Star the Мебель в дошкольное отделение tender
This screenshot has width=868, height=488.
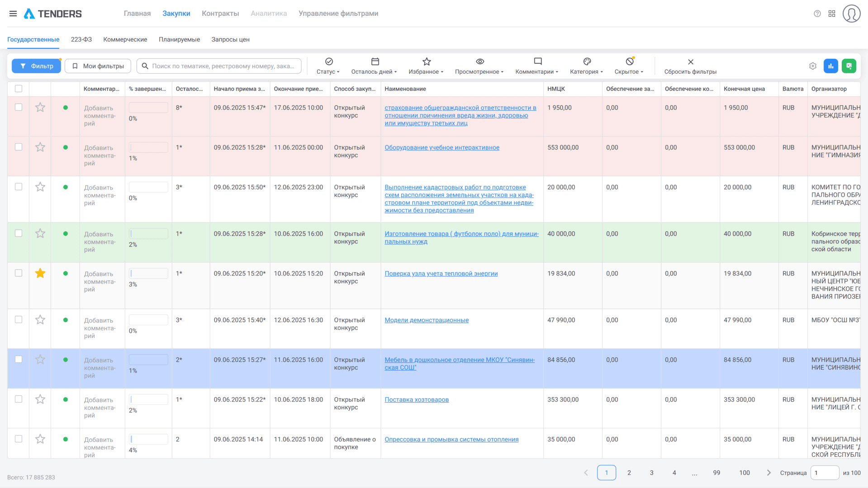(x=40, y=360)
